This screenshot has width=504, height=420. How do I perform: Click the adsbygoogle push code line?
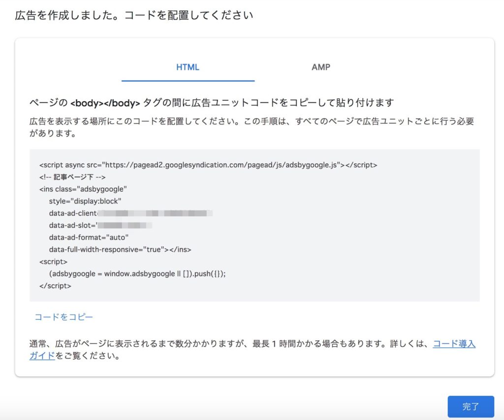(137, 274)
